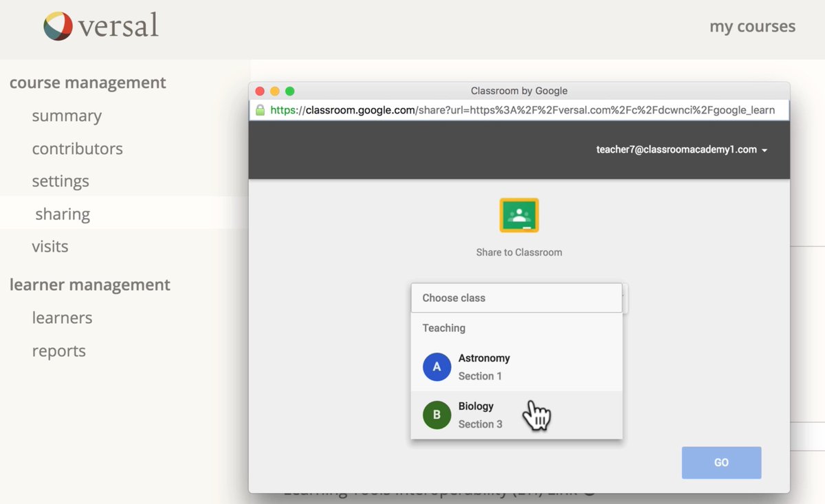Select the sharing sidebar item

[x=63, y=215]
